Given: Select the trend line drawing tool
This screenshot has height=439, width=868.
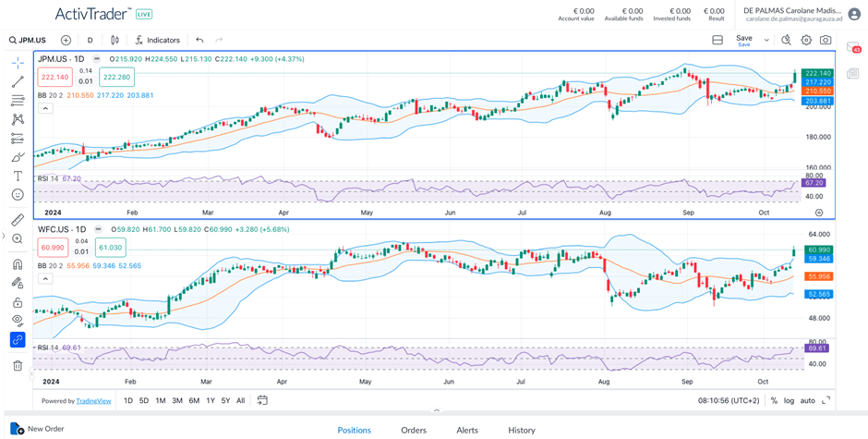Looking at the screenshot, I should pyautogui.click(x=18, y=82).
